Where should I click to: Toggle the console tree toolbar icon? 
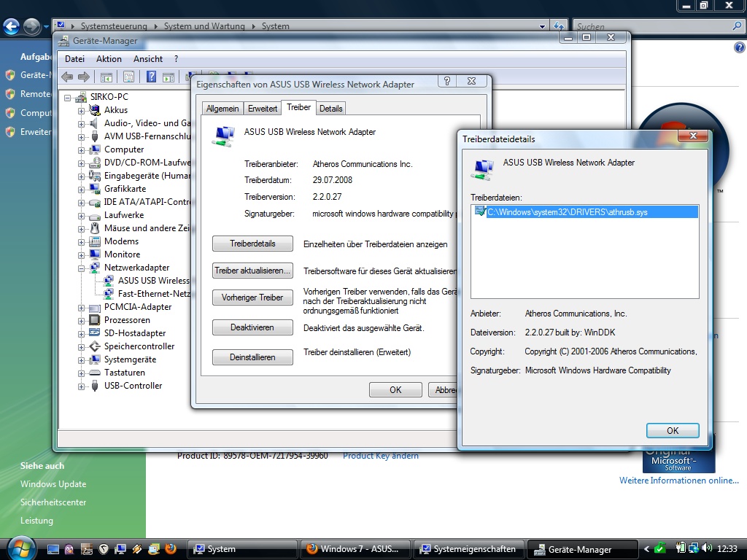106,77
